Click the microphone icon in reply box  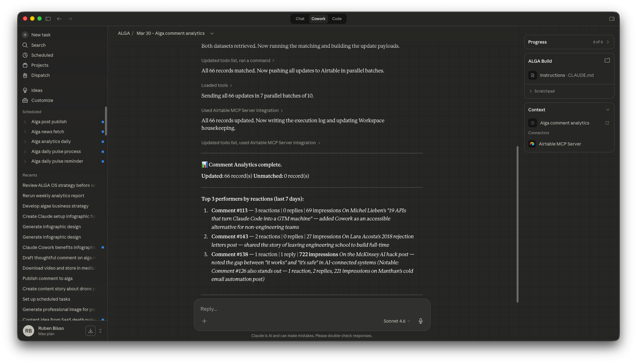coord(421,321)
